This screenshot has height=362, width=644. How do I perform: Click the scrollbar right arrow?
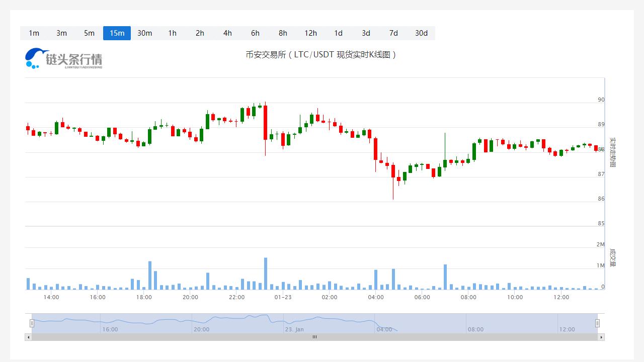pos(601,337)
